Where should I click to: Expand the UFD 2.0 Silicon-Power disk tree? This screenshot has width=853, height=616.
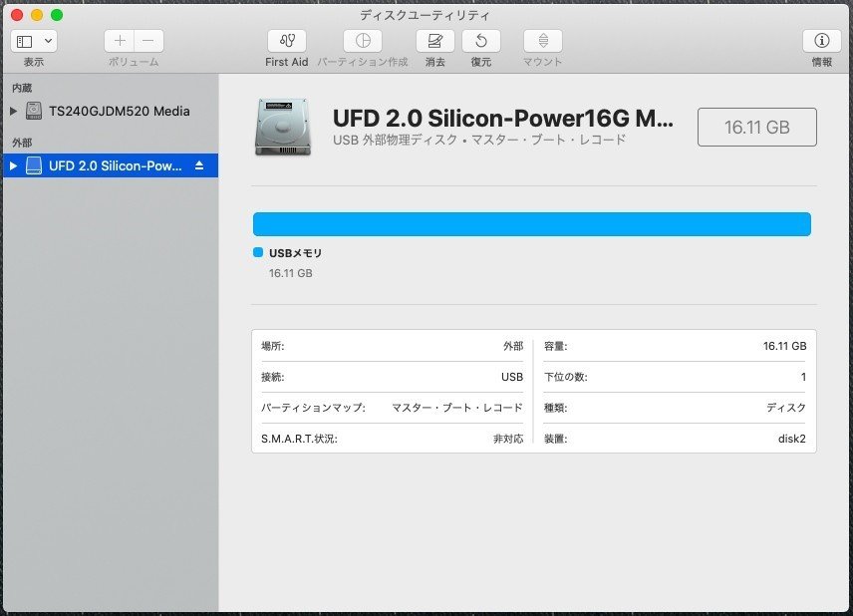(14, 165)
